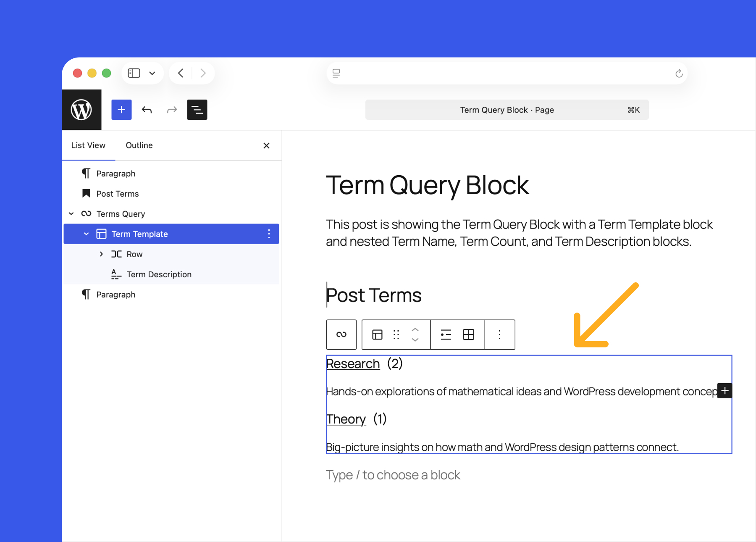Open the sidebar toggle dropdown in browser toolbar
Screen dimensions: 756x542
click(152, 73)
